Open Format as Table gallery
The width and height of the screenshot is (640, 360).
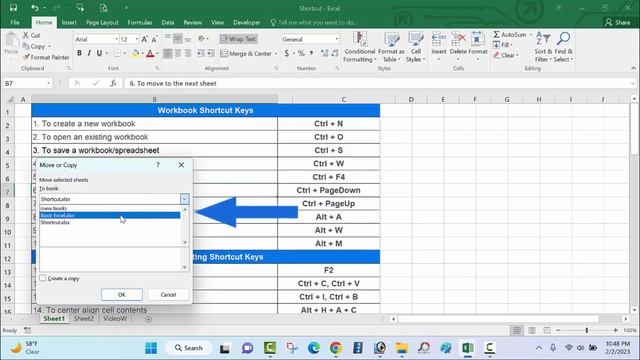(391, 47)
